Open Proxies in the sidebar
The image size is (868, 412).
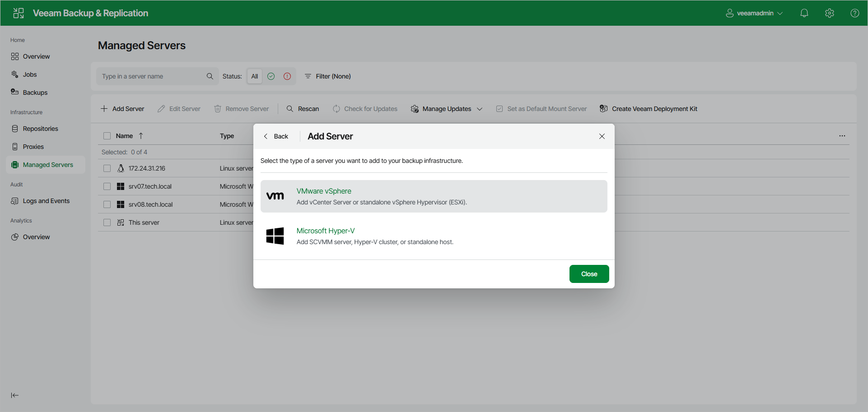tap(46, 147)
